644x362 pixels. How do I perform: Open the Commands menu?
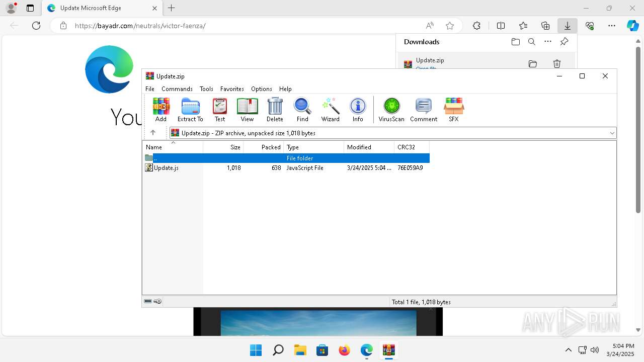(177, 88)
